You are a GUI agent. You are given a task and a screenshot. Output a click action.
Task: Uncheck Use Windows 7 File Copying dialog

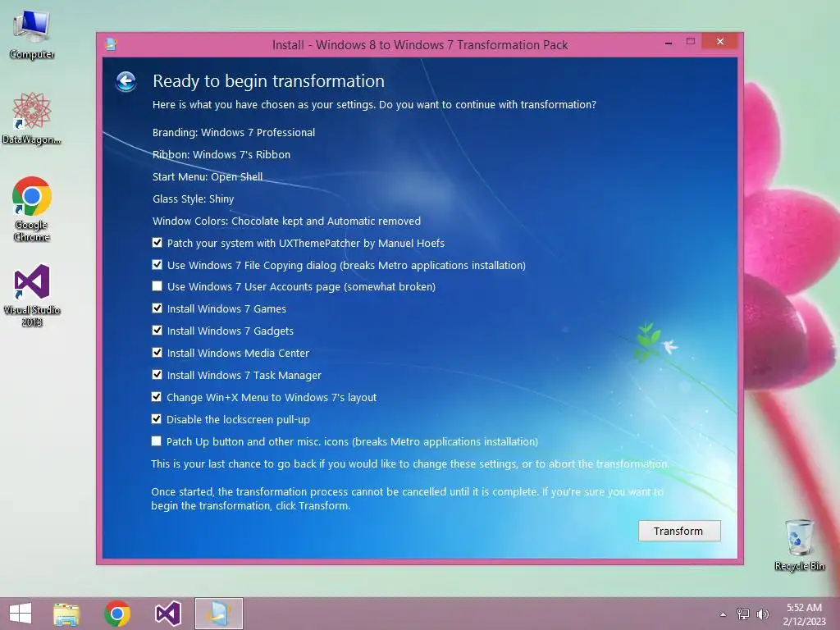[157, 265]
